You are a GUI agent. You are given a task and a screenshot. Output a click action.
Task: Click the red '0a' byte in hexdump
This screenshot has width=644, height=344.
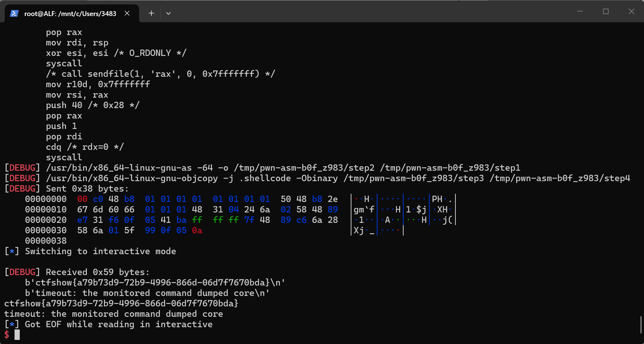pos(197,230)
